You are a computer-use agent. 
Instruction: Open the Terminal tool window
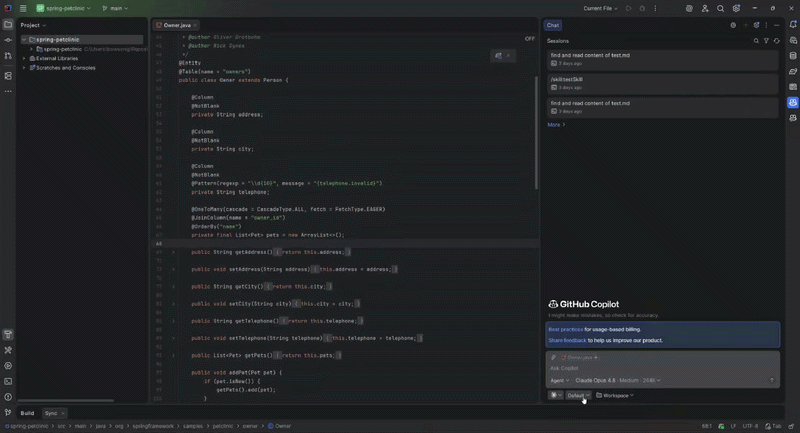8,381
